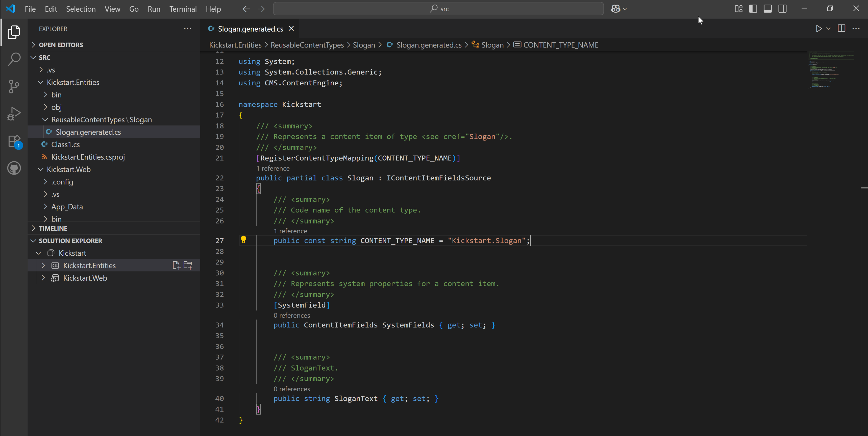This screenshot has width=868, height=436.
Task: Go back using the left arrow
Action: (246, 9)
